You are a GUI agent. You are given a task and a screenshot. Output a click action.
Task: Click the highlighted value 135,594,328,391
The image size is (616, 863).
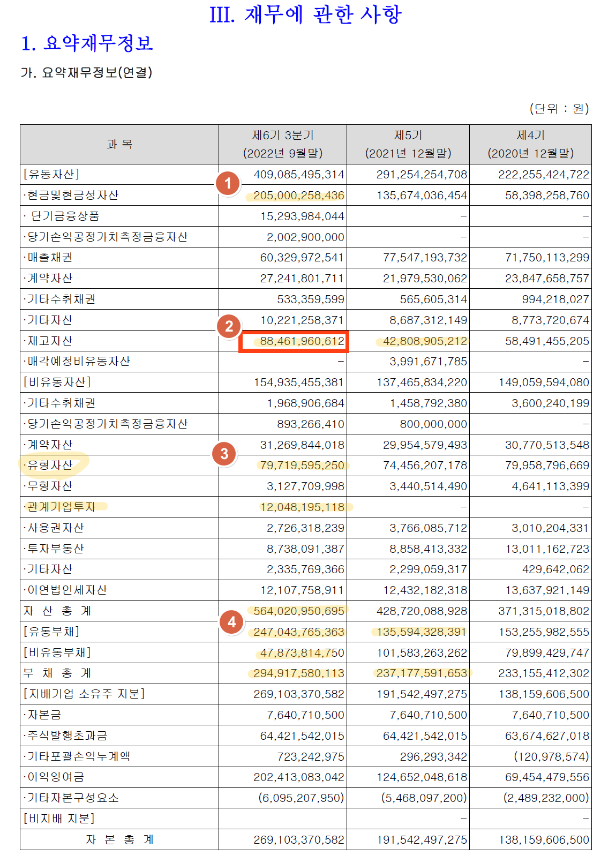(x=422, y=632)
